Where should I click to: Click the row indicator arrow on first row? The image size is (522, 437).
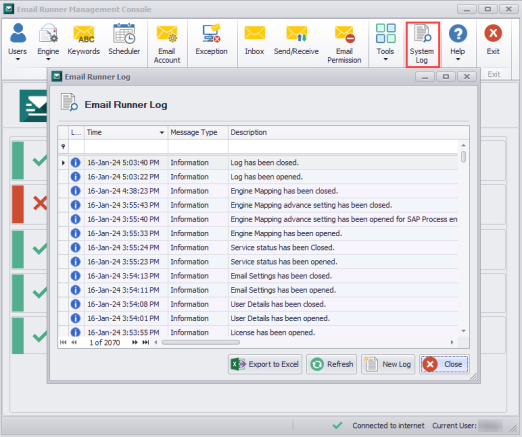[x=63, y=163]
